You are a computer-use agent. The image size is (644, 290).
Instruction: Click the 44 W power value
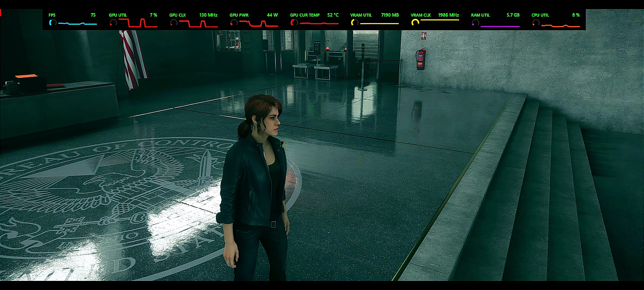tap(272, 15)
